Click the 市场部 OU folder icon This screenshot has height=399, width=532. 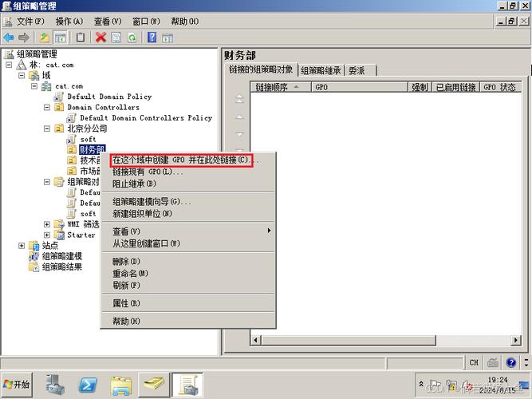pyautogui.click(x=72, y=171)
